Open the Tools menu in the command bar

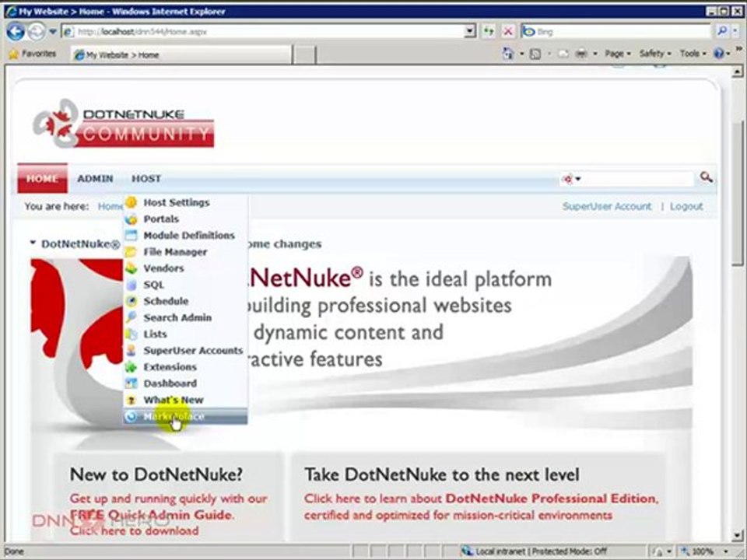click(x=693, y=54)
